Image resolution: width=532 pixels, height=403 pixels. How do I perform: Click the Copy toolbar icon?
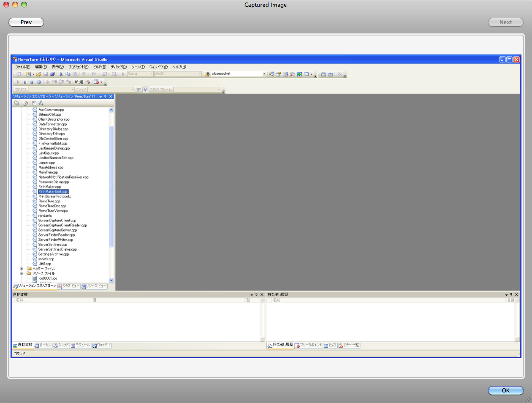[68, 74]
